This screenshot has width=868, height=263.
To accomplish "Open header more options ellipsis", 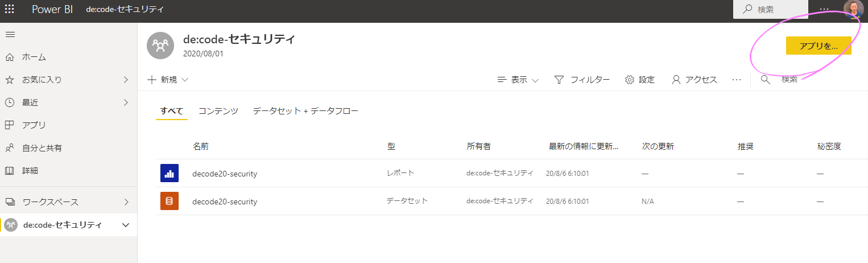I will (824, 10).
